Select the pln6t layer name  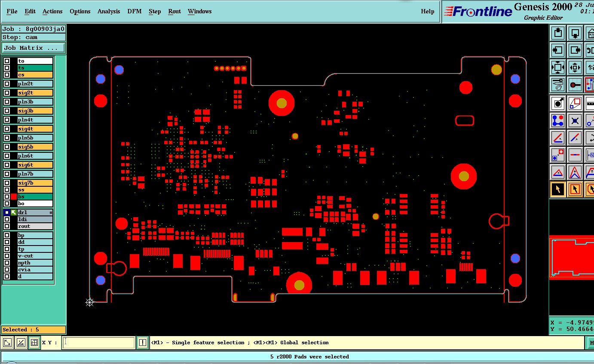tap(35, 156)
